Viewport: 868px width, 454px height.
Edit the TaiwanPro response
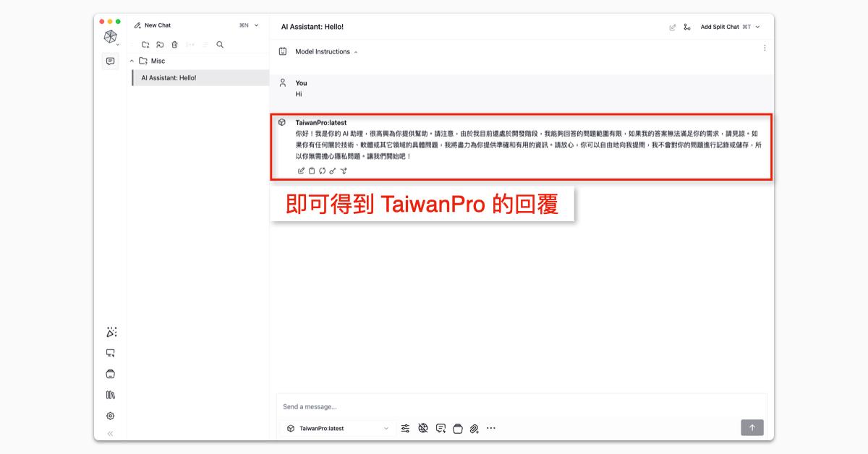pos(302,171)
